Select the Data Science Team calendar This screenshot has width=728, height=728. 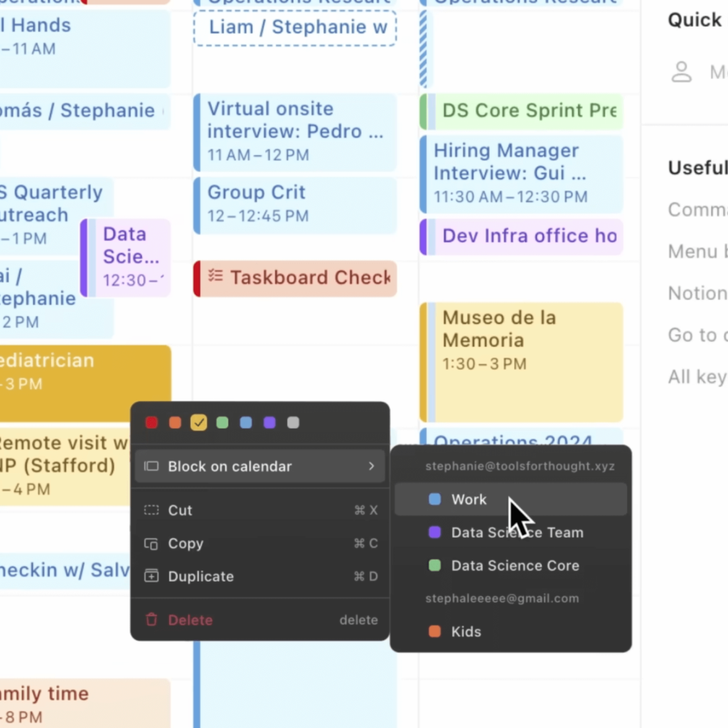(510, 532)
